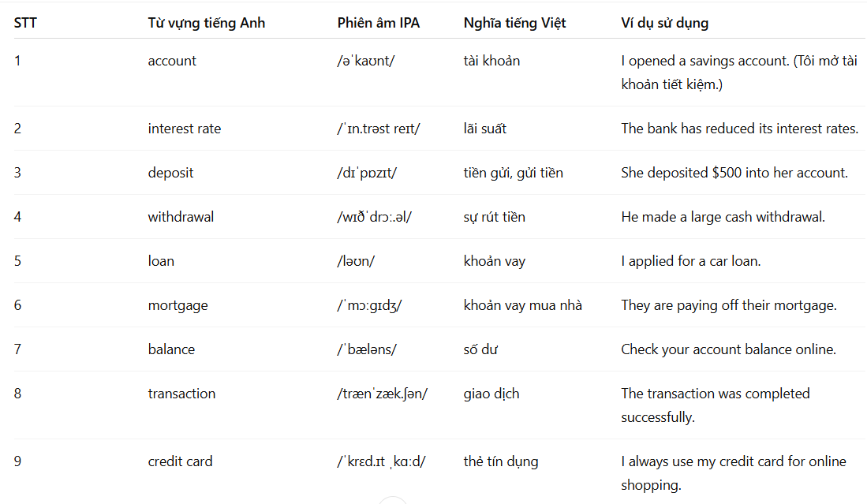Click the meaning 'thẻ tín dụng'

500,461
